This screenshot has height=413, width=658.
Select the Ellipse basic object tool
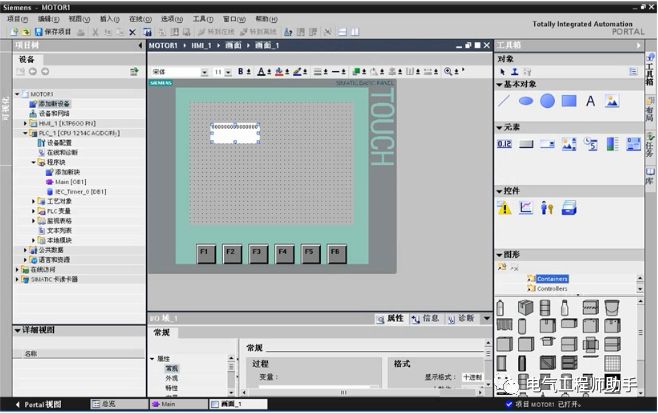tap(525, 101)
